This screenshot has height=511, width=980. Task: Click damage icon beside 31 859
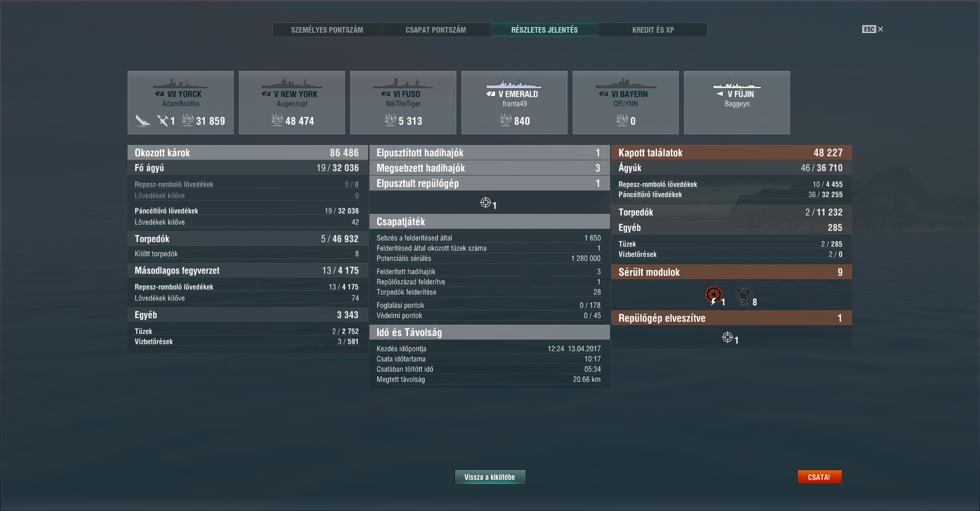188,120
